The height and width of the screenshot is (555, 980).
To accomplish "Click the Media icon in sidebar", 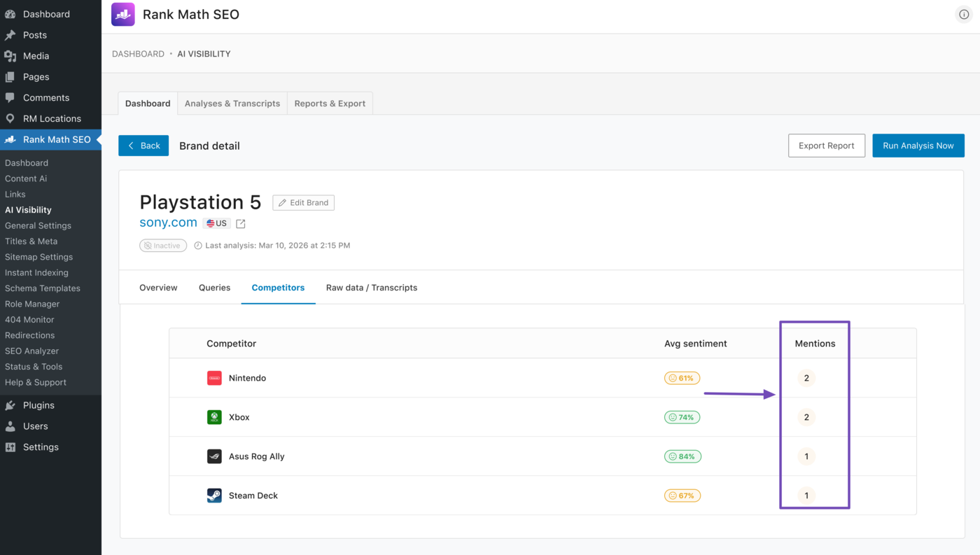I will tap(10, 56).
